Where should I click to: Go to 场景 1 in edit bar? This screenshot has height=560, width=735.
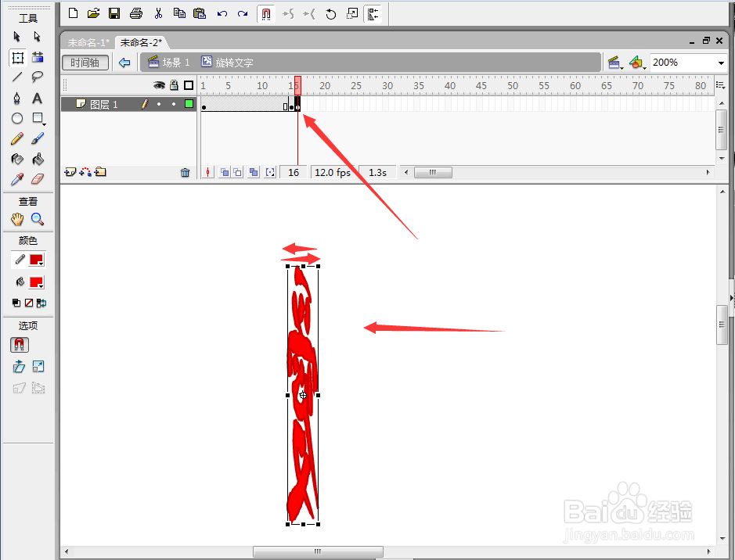point(169,63)
